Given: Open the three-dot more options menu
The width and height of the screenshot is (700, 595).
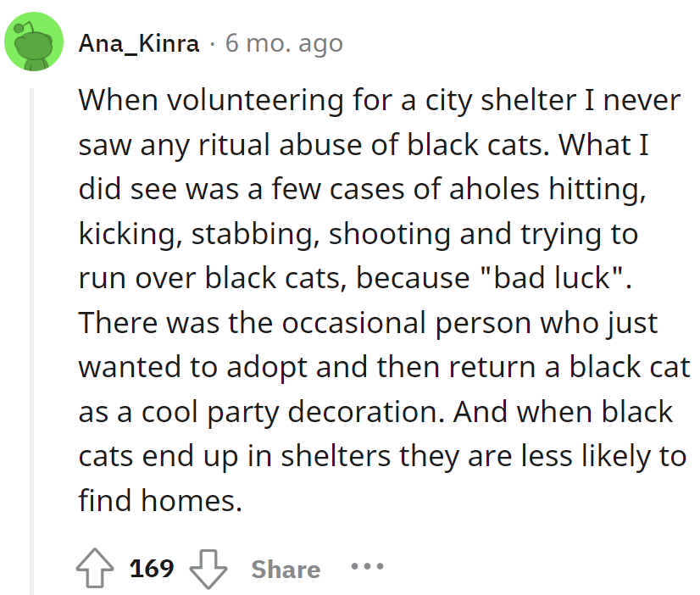Looking at the screenshot, I should pos(369,566).
